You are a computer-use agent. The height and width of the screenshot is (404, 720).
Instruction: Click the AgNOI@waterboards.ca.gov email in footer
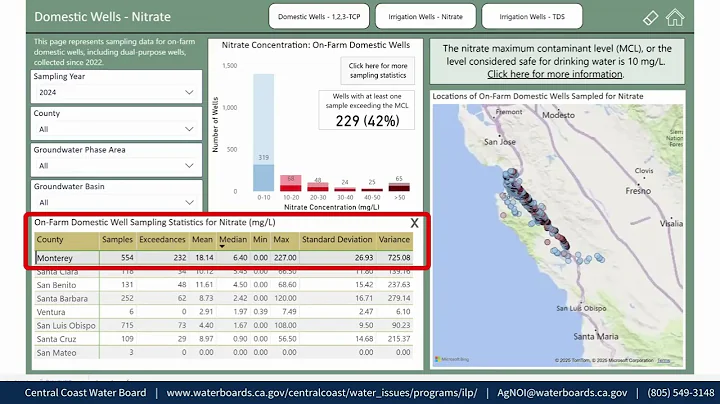point(562,393)
